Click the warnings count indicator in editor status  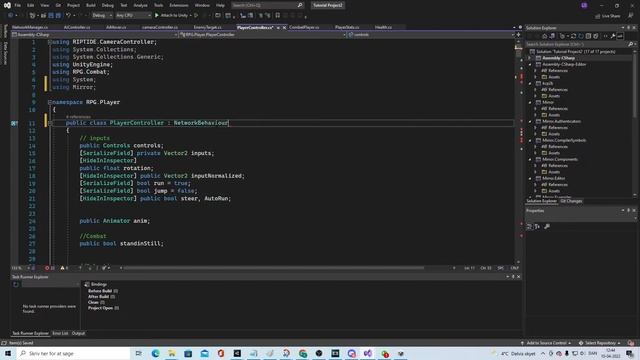click(64, 268)
